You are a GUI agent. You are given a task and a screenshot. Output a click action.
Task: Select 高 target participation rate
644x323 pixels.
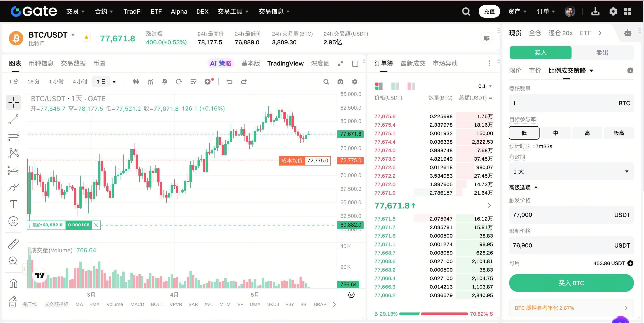587,133
